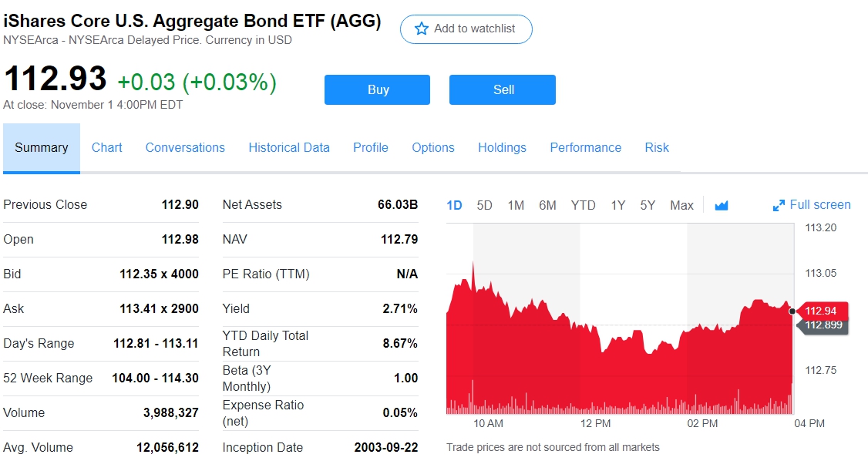The height and width of the screenshot is (461, 868).
Task: Switch to the Performance tab
Action: tap(585, 147)
